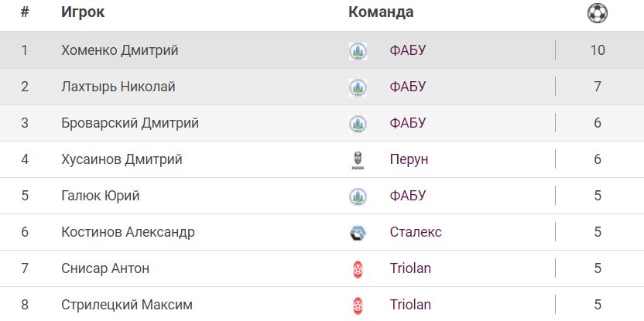
Task: Select player Костинов Александр
Action: (128, 233)
